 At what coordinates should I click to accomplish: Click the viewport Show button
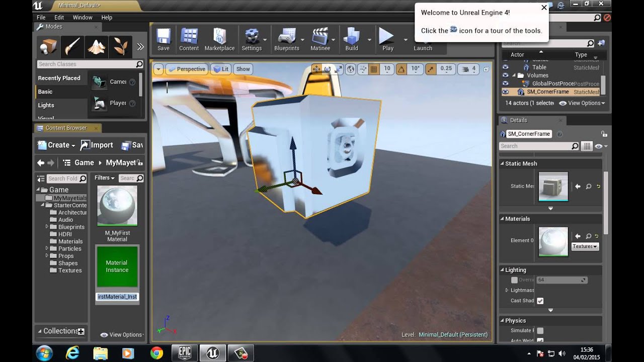pos(243,69)
